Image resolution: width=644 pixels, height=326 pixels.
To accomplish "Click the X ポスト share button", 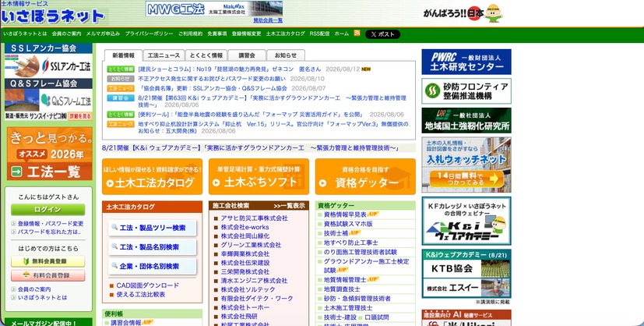I will tap(382, 34).
